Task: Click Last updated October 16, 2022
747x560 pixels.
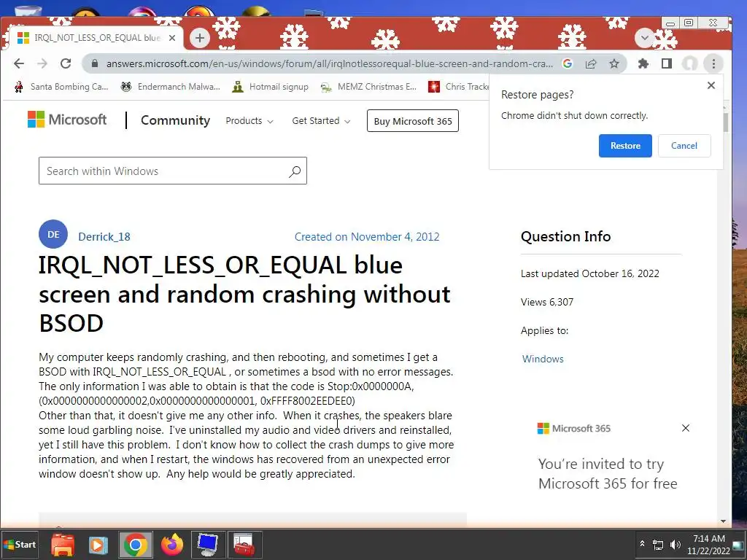Action: coord(589,274)
